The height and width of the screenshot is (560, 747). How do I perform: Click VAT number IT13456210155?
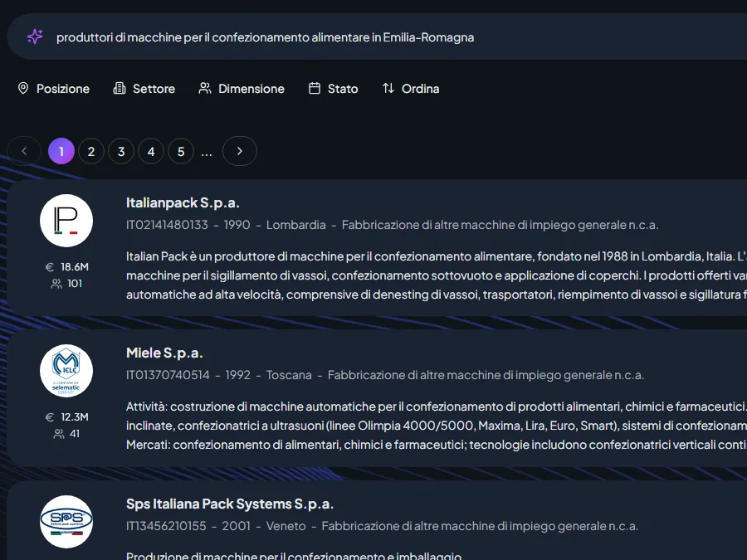coord(166,526)
